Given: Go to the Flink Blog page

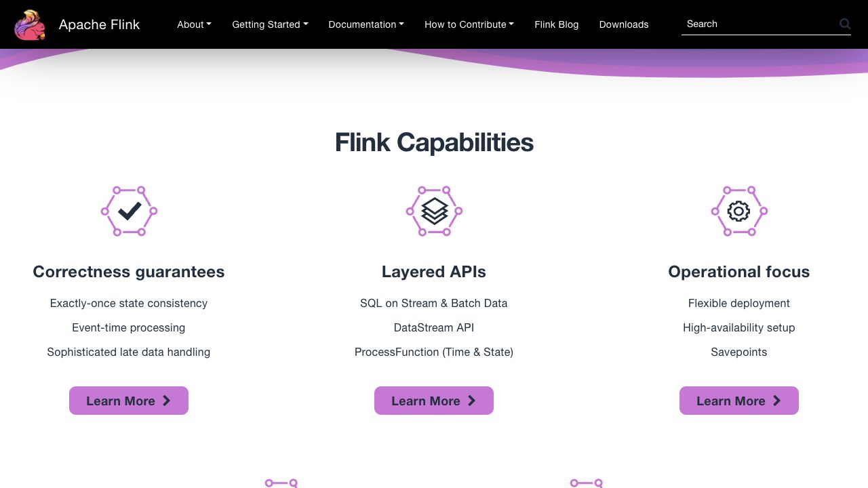Looking at the screenshot, I should (556, 24).
